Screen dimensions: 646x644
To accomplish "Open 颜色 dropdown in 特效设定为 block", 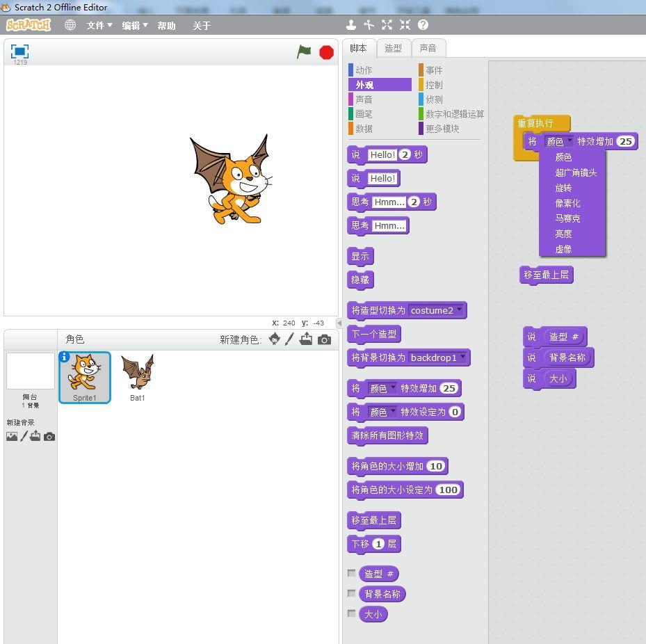I will (382, 412).
